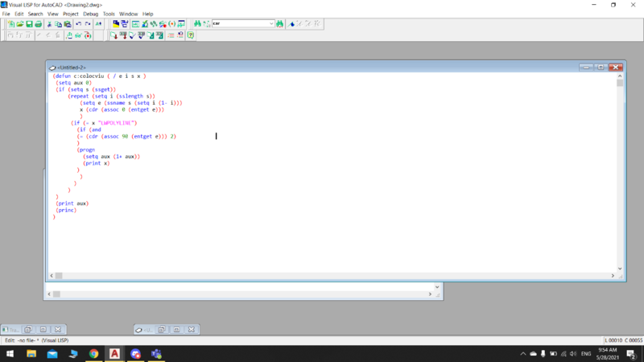Expand the search text 'car' dropdown
Viewport: 644px width, 362px height.
tap(271, 24)
